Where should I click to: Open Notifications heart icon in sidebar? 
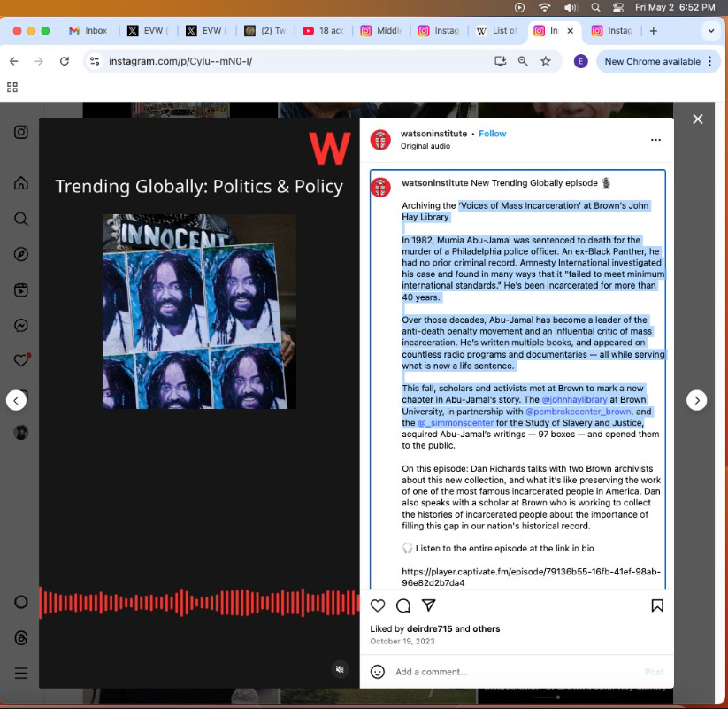[22, 360]
